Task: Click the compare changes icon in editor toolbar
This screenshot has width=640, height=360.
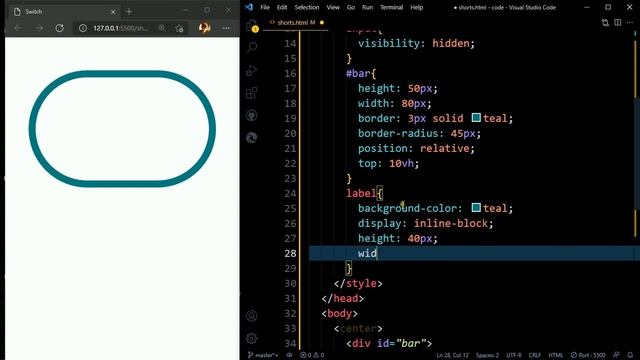Action: click(x=605, y=22)
